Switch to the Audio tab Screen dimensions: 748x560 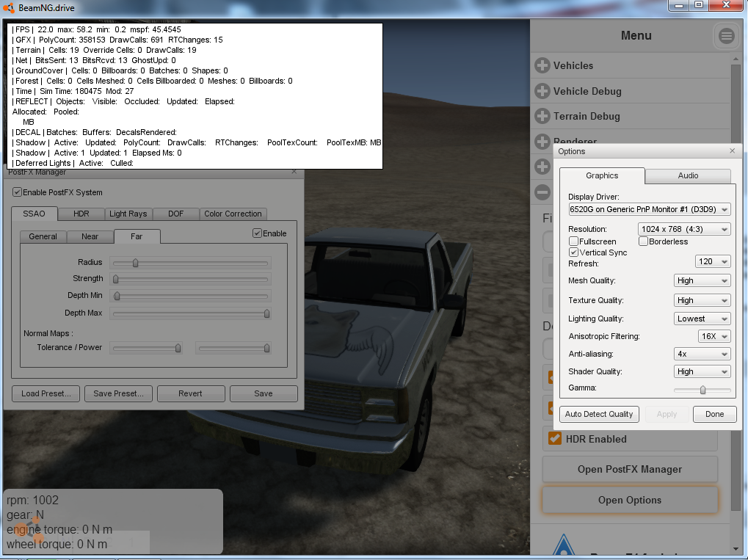688,175
